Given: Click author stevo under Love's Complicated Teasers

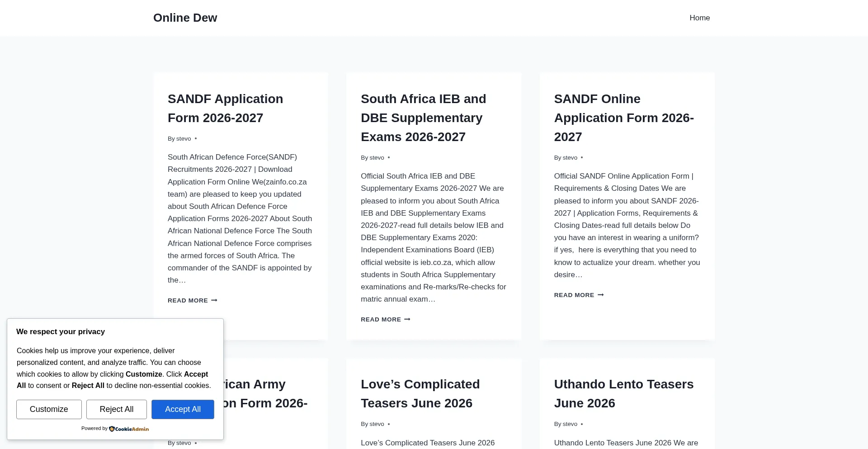Looking at the screenshot, I should pyautogui.click(x=377, y=424).
